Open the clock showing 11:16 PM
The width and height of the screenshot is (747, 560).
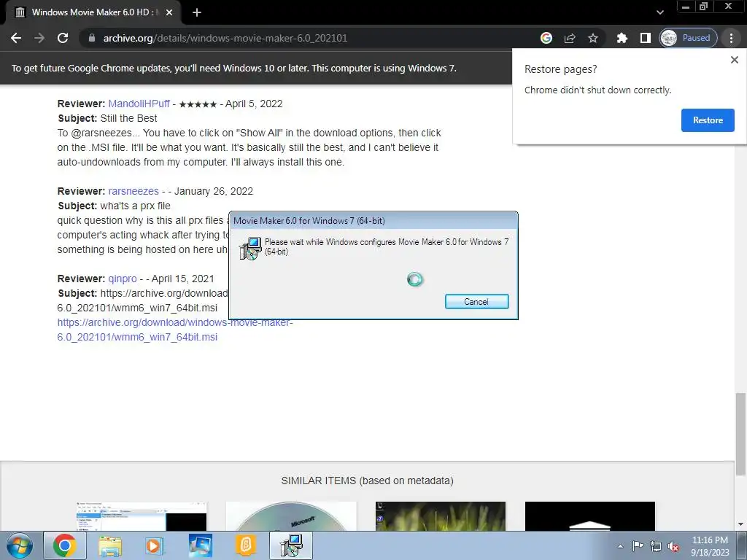(710, 546)
